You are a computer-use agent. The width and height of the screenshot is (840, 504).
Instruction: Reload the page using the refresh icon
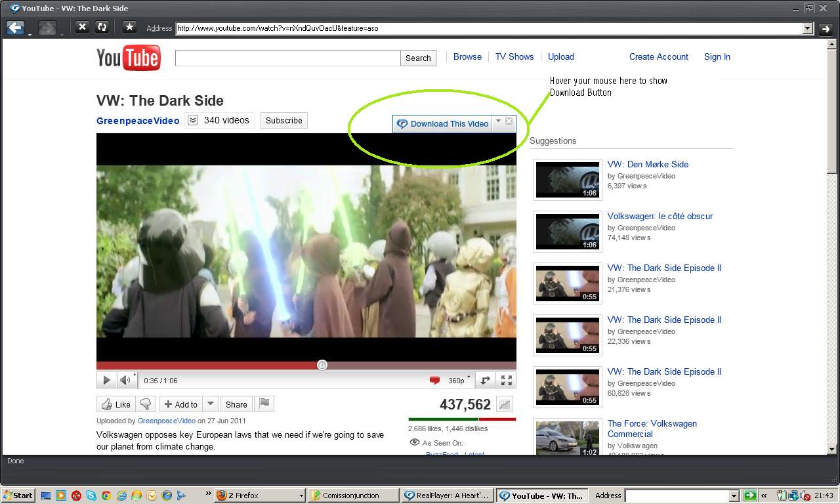[102, 28]
